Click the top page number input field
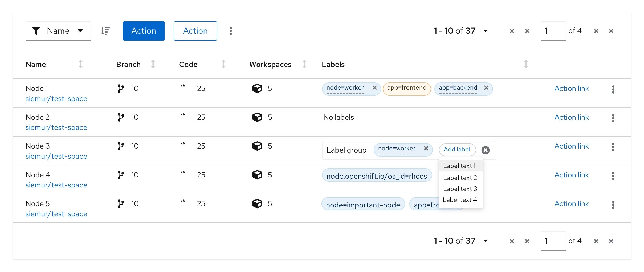 click(553, 31)
